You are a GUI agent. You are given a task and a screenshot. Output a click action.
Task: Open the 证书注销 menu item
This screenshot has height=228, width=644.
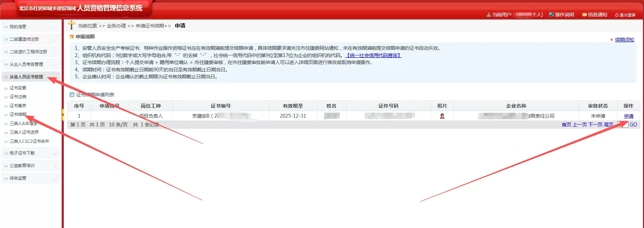(18, 97)
